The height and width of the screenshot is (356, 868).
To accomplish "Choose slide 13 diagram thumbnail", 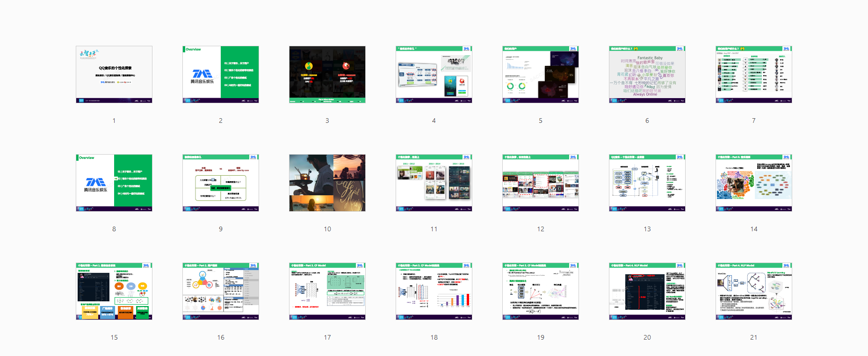I will point(647,183).
